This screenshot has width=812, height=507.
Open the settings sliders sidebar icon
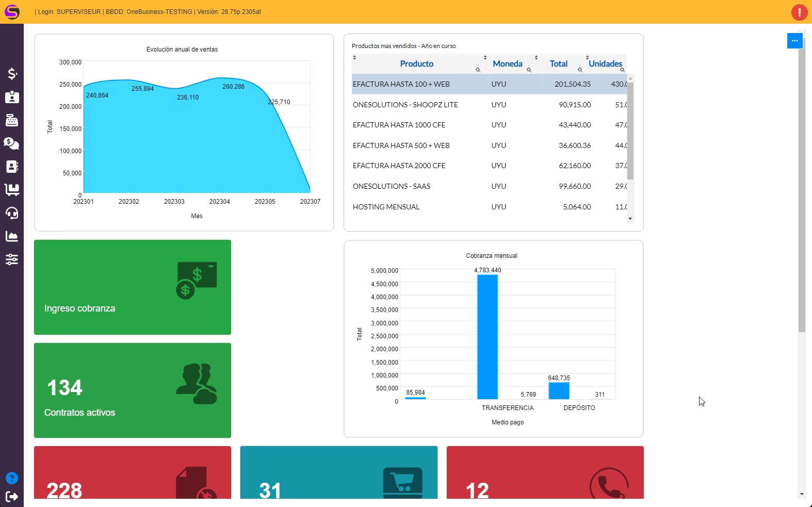[12, 259]
